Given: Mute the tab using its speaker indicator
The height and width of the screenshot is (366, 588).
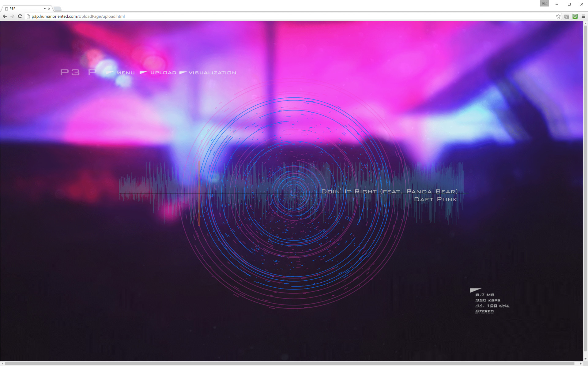Looking at the screenshot, I should 45,9.
